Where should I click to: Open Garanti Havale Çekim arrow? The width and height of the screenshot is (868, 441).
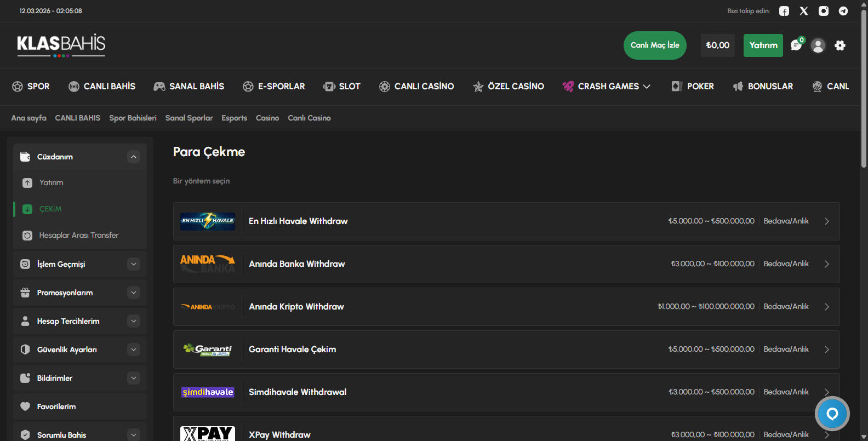tap(827, 350)
